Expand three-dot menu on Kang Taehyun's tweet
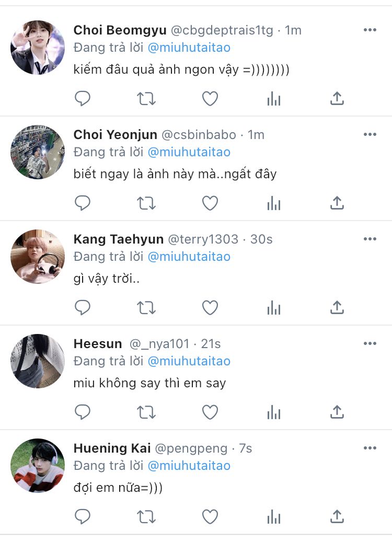The height and width of the screenshot is (542, 392). pos(370,239)
